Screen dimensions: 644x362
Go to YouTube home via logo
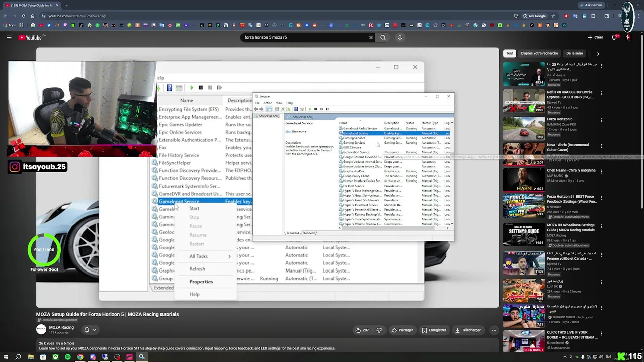coord(30,37)
